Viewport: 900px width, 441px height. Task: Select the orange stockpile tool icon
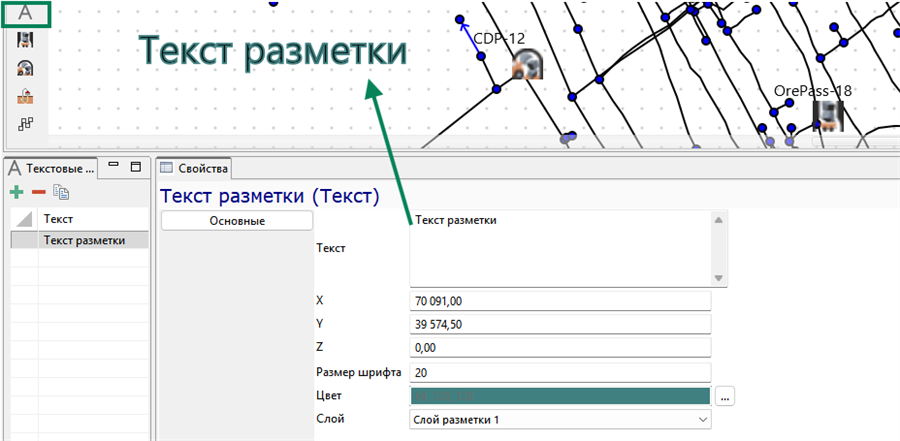coord(25,96)
